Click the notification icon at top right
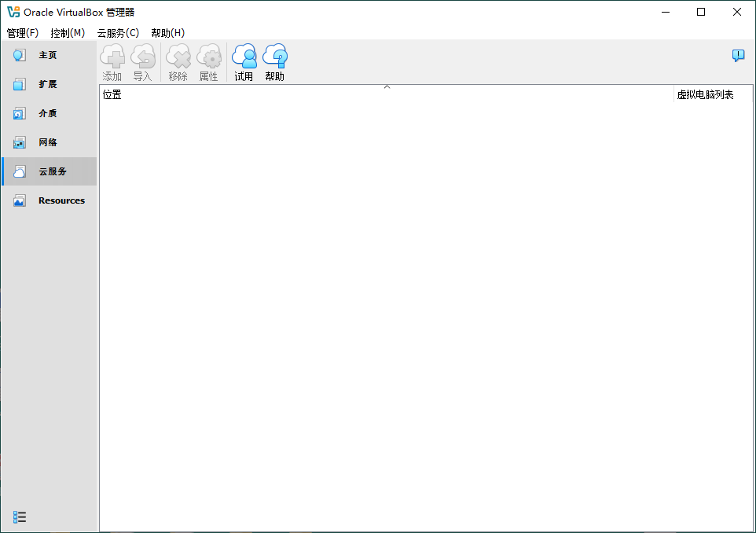This screenshot has height=533, width=756. [x=738, y=55]
